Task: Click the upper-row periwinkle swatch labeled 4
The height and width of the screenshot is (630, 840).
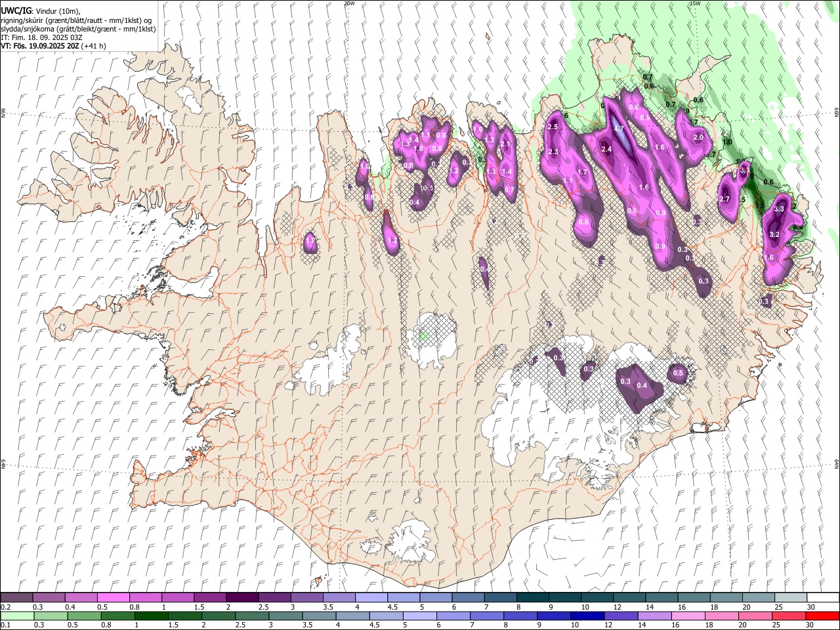Action: [x=371, y=598]
